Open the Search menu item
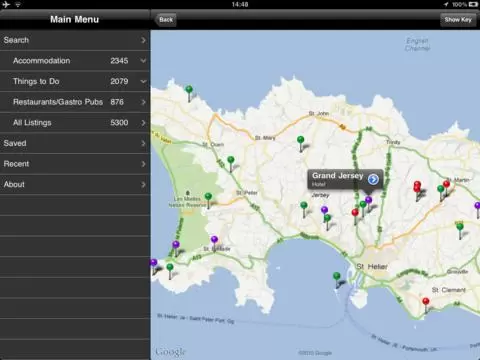Viewport: 480px width, 360px height. [x=75, y=40]
